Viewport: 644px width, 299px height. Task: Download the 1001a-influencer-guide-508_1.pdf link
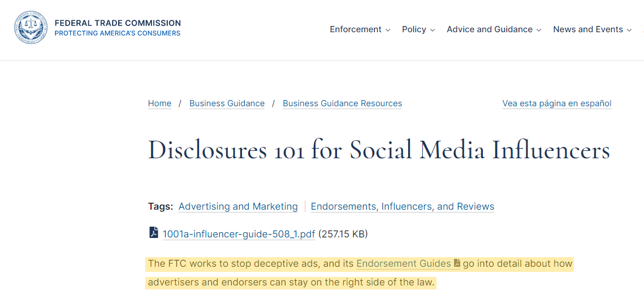click(x=239, y=234)
